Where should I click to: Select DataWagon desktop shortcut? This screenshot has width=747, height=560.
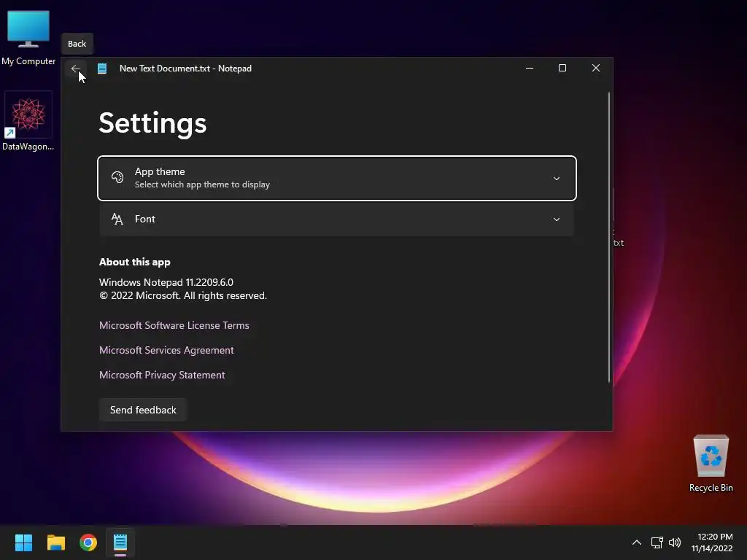pyautogui.click(x=28, y=122)
